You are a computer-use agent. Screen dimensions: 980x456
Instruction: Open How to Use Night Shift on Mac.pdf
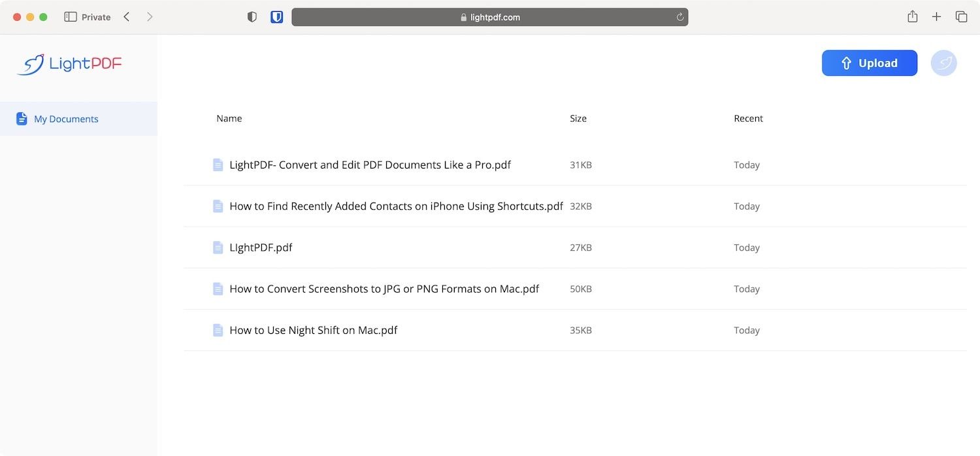coord(313,331)
